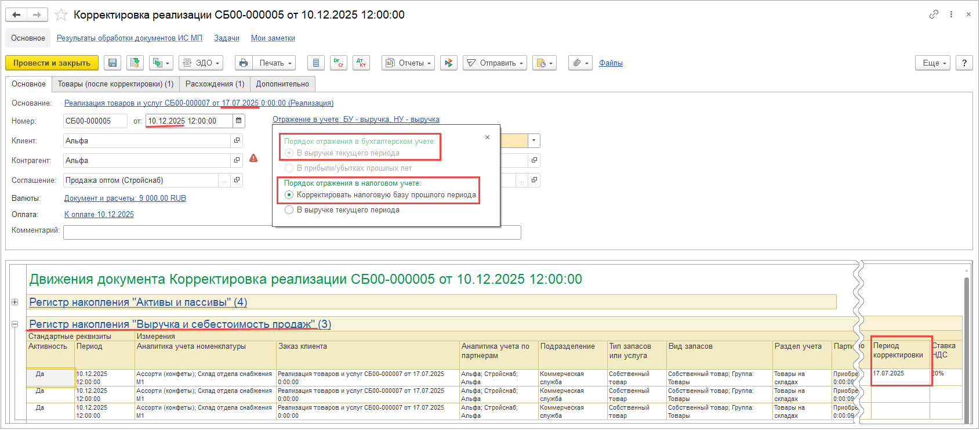The width and height of the screenshot is (980, 430).
Task: Click the DrCr postings icon
Action: (339, 63)
